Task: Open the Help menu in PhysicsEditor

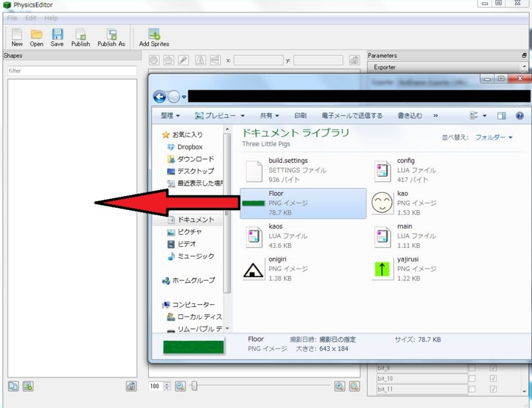Action: (x=51, y=18)
